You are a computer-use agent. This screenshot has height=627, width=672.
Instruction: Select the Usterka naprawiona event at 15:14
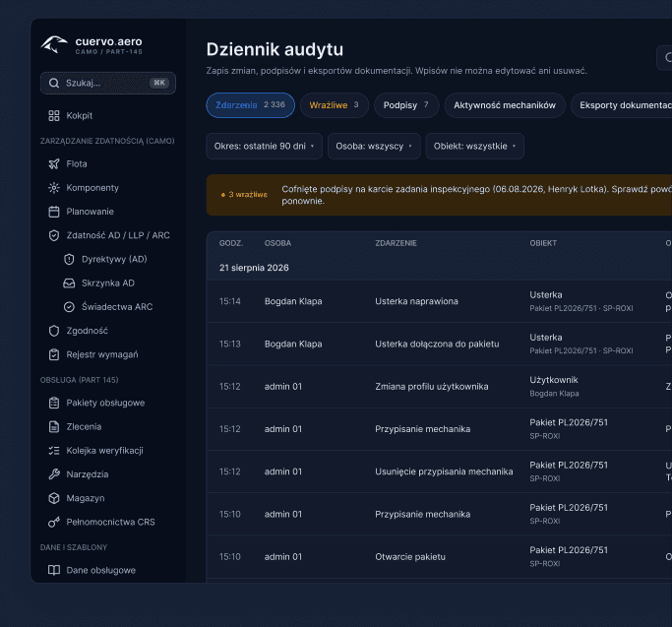pos(416,301)
